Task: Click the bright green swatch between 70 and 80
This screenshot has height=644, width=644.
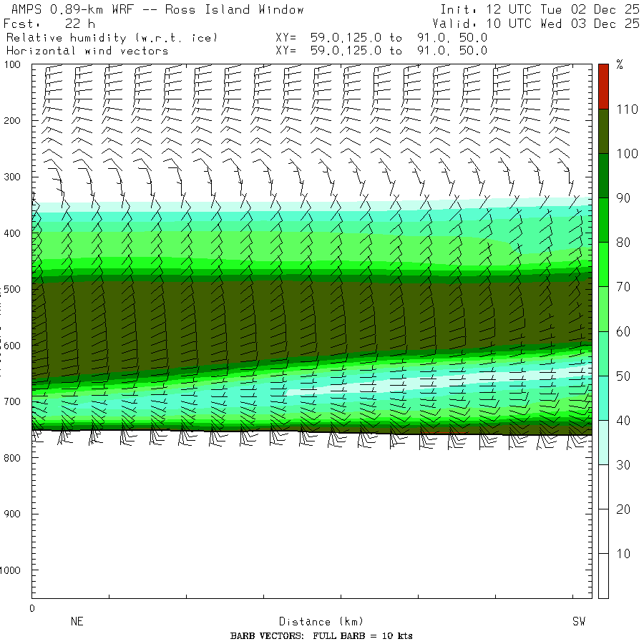Action: (603, 265)
